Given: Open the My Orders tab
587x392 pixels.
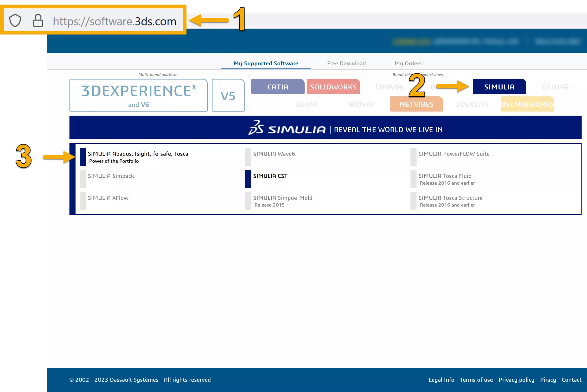Looking at the screenshot, I should click(x=408, y=63).
